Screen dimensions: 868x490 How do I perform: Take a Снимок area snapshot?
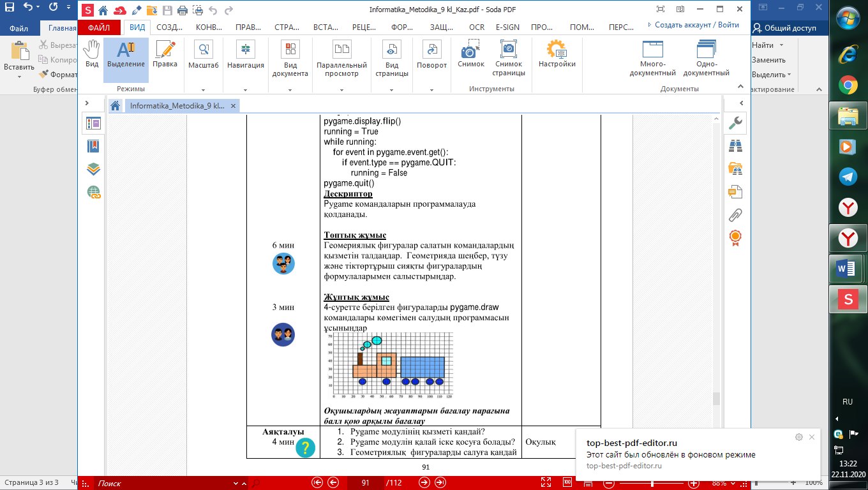point(471,55)
